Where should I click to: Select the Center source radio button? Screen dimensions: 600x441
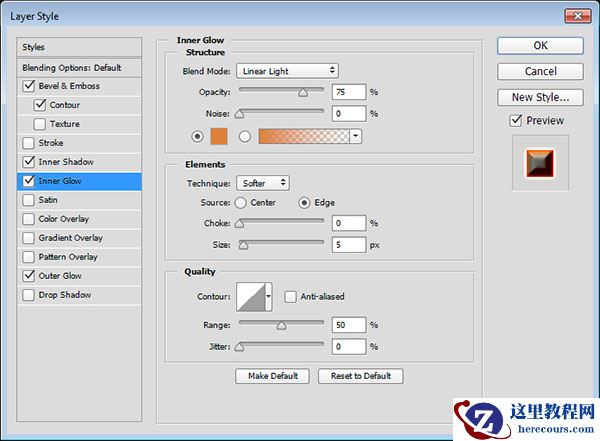240,203
